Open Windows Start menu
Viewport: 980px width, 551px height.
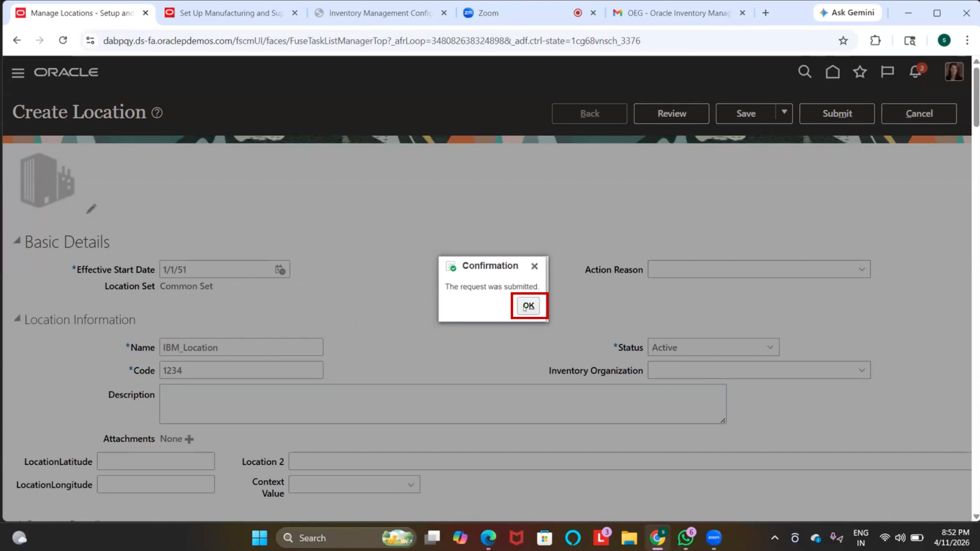259,538
